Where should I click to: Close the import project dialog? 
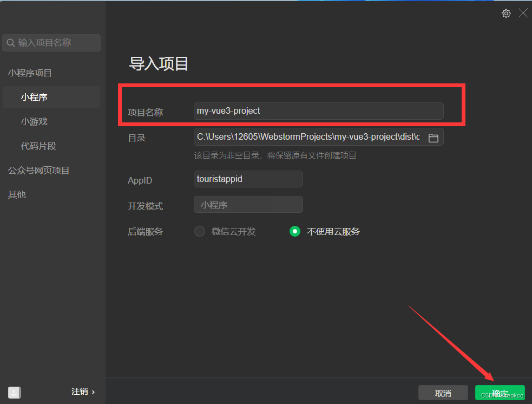pos(523,13)
